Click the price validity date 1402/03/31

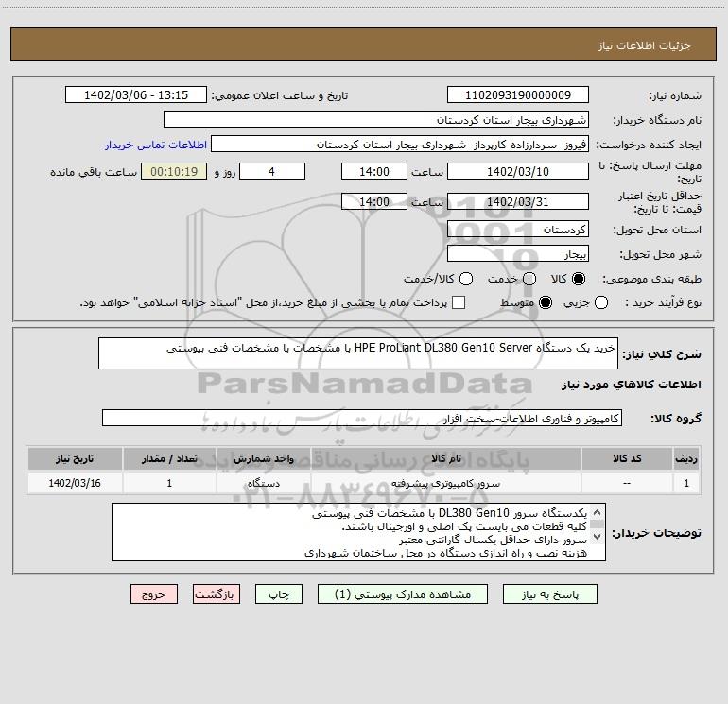[518, 201]
